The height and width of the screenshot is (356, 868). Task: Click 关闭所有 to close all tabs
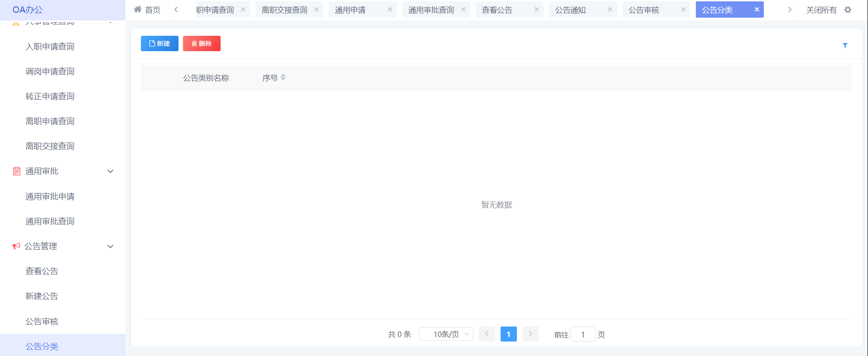coord(821,10)
